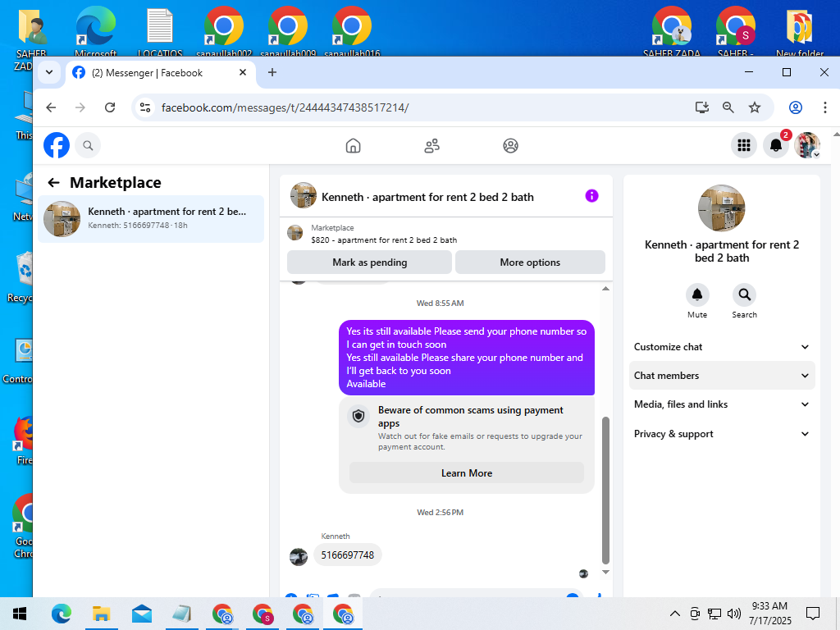This screenshot has width=840, height=630.
Task: Click the Kenneth conversation header title
Action: pos(427,197)
